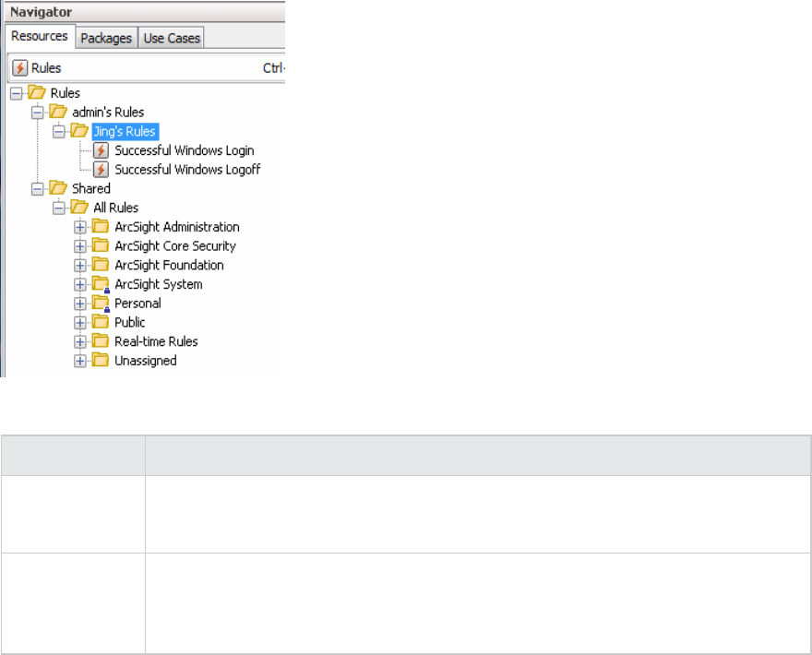This screenshot has height=655, width=812.
Task: Click the locked ArcSight System folder icon
Action: 101,284
